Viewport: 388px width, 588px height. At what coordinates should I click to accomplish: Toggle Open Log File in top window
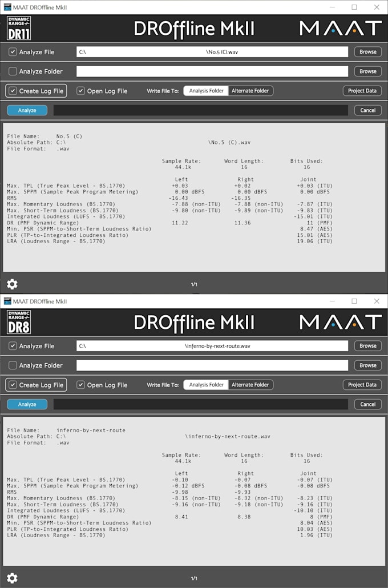point(80,91)
